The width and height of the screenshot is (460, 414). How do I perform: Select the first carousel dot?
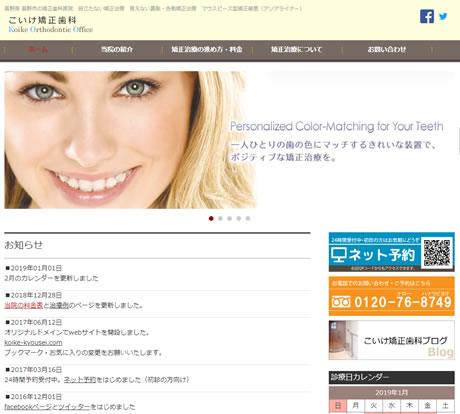click(x=211, y=218)
